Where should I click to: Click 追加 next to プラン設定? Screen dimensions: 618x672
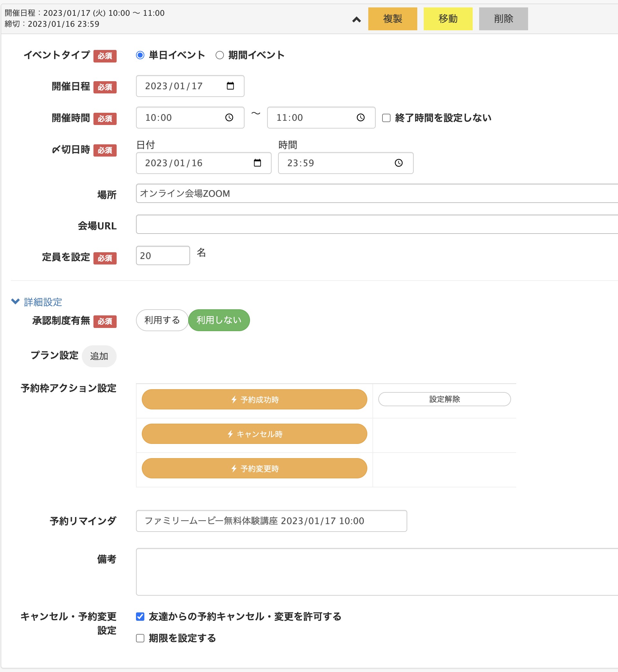click(99, 356)
